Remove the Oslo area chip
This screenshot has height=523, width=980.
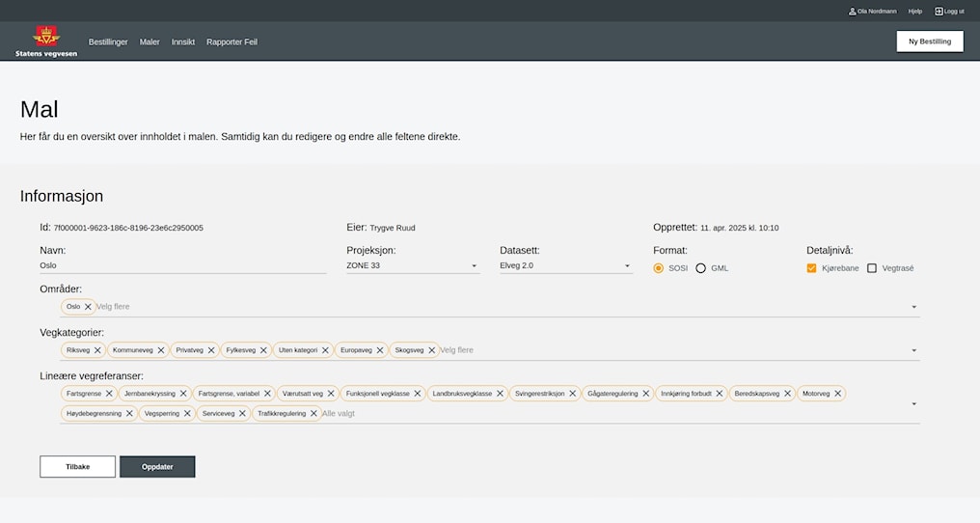click(x=88, y=307)
